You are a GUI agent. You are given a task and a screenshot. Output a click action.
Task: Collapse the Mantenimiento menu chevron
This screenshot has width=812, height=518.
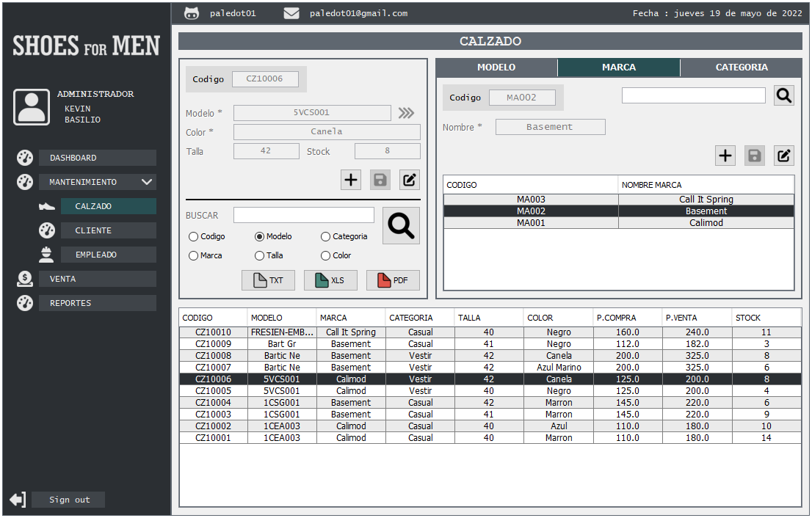[147, 182]
